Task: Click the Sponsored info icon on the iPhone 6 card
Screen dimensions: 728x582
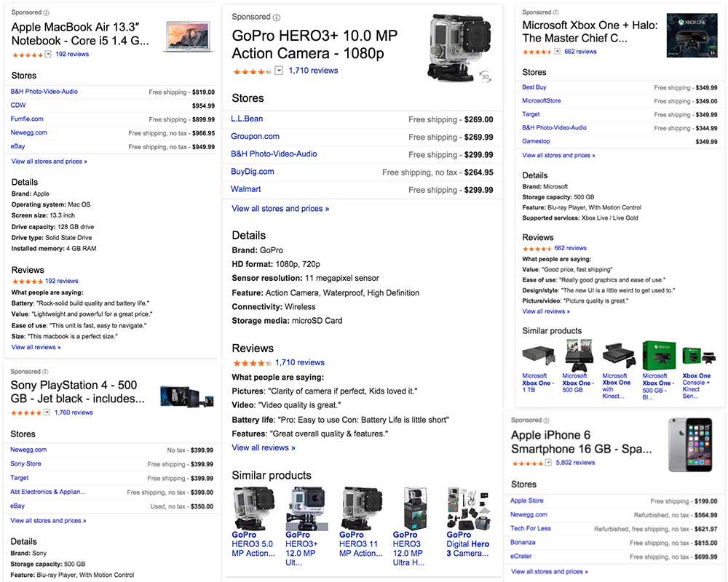Action: tap(546, 420)
